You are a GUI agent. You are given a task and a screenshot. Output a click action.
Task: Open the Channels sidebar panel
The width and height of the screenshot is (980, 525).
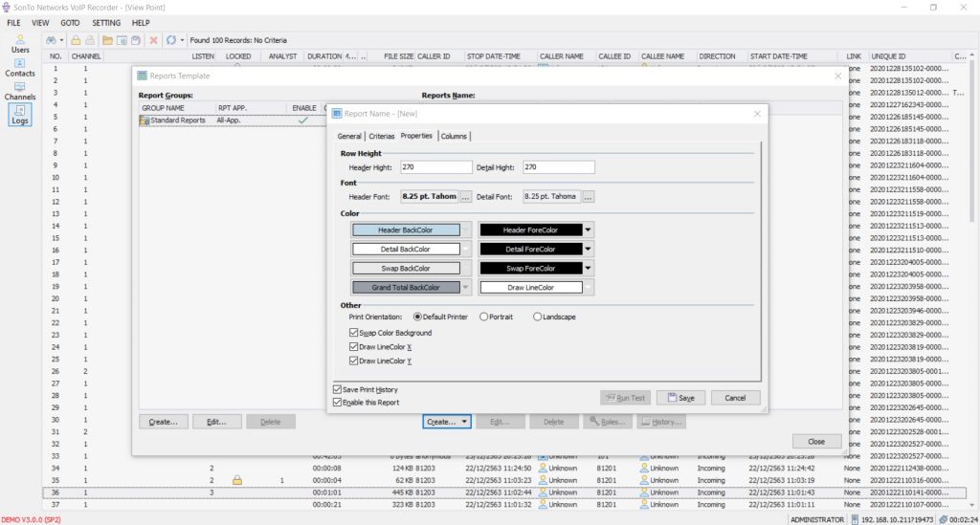[19, 91]
